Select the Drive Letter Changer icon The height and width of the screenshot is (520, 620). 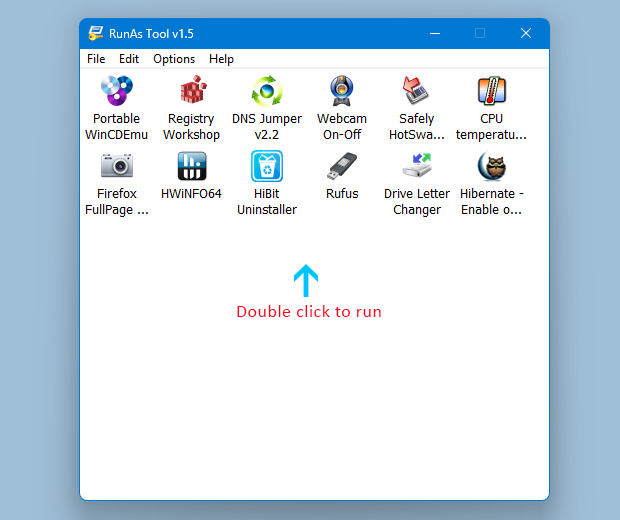tap(416, 166)
